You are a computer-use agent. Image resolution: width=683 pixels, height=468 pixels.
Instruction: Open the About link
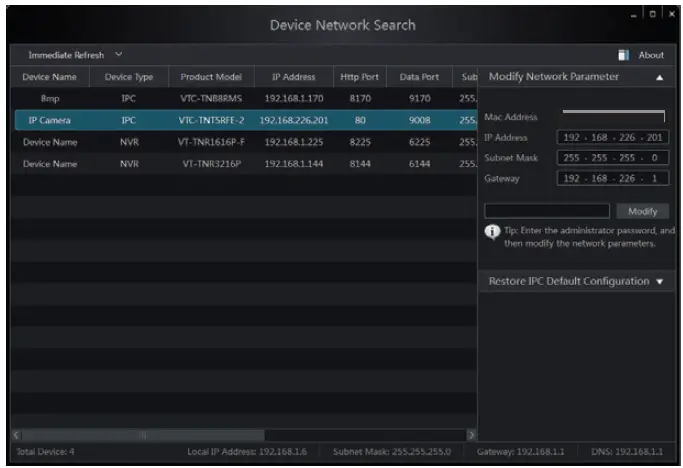(x=651, y=55)
